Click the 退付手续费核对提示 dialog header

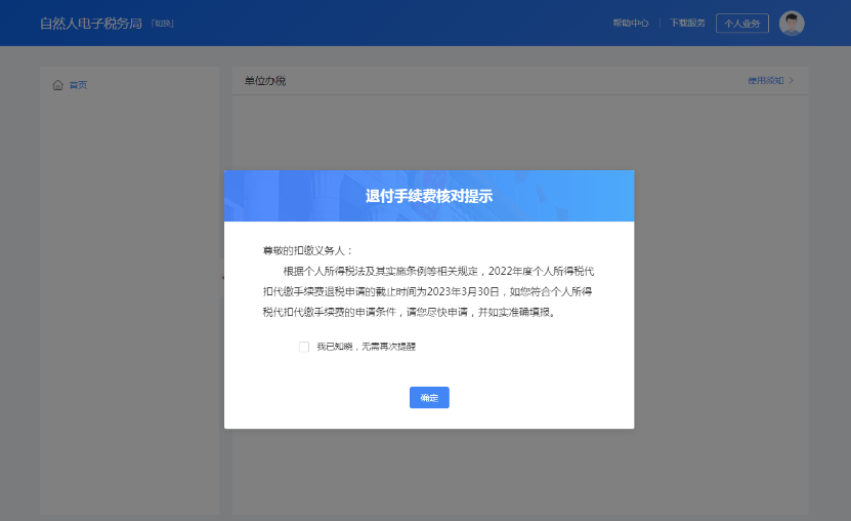pos(429,196)
